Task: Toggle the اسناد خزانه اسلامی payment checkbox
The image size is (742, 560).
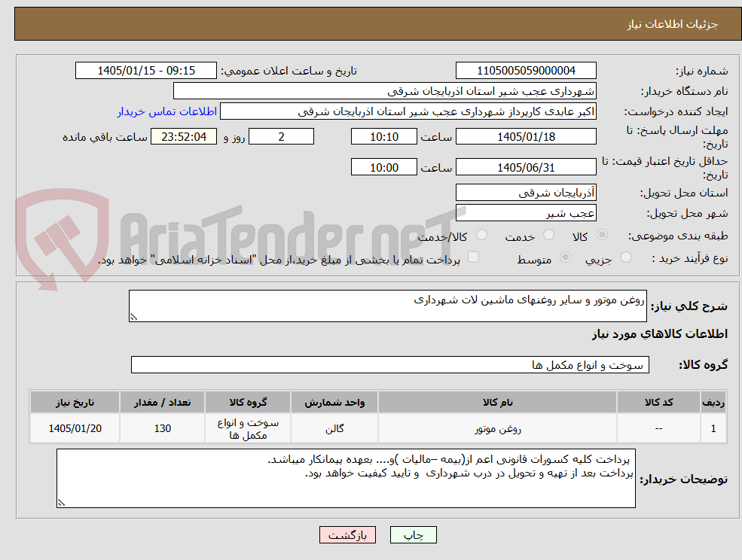Action: tap(473, 257)
